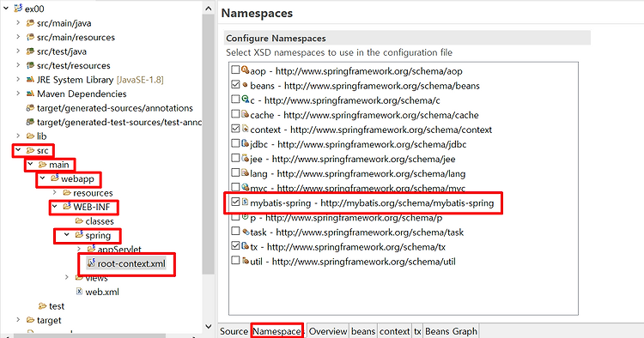Open the Beans Graph tab
This screenshot has height=338, width=644.
(451, 331)
